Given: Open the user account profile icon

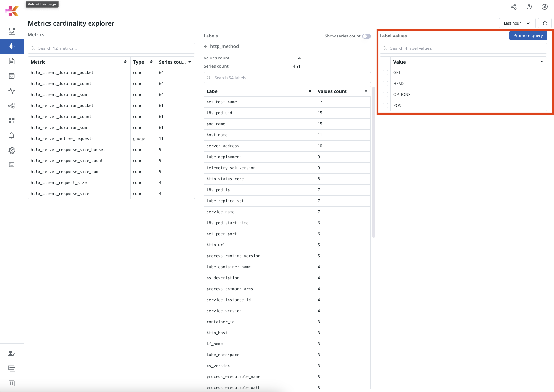Looking at the screenshot, I should coord(545,7).
